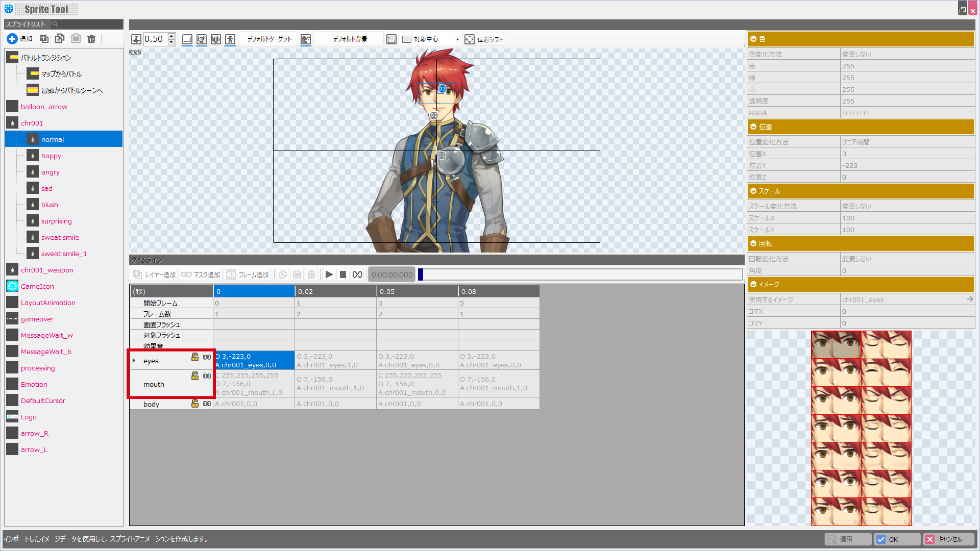Toggle visibility icon on mouth layer

pos(207,376)
